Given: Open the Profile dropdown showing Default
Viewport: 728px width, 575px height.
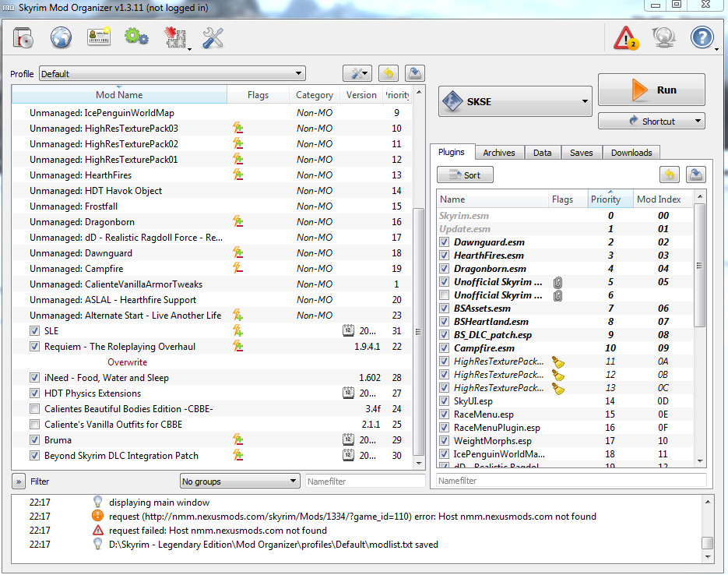Looking at the screenshot, I should (172, 73).
